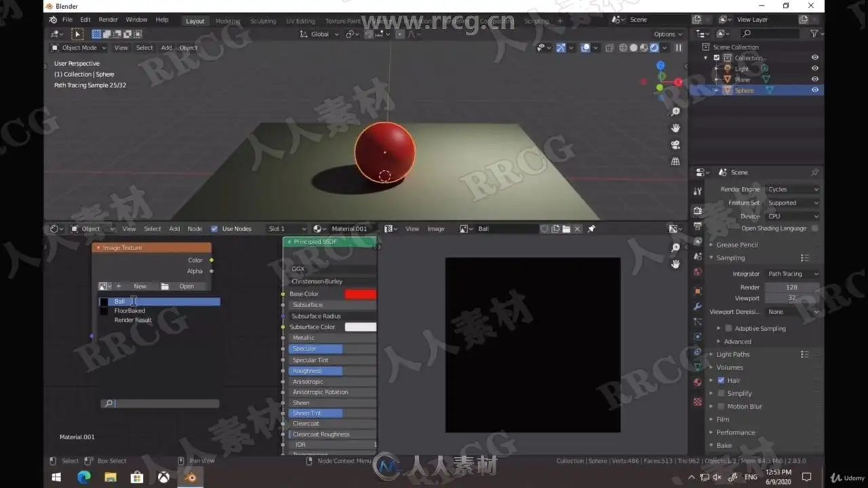Toggle the Collection exclude checkbox in outliner

717,58
